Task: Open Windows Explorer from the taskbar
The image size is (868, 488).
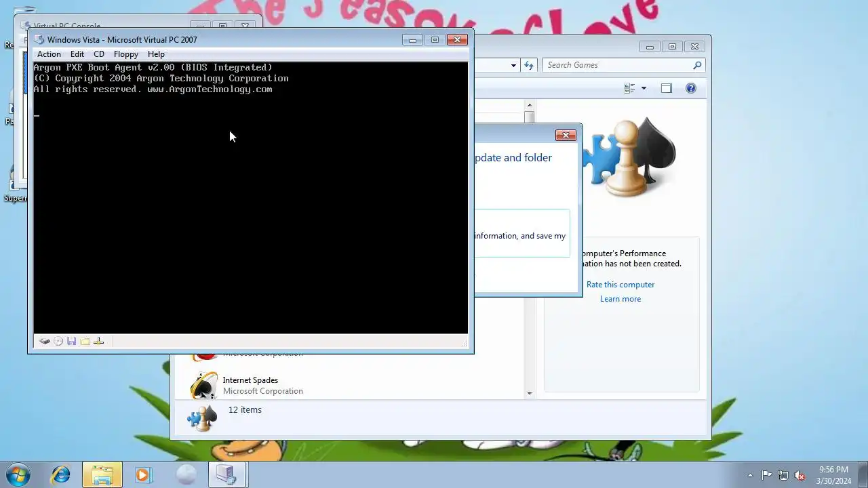Action: coord(102,474)
